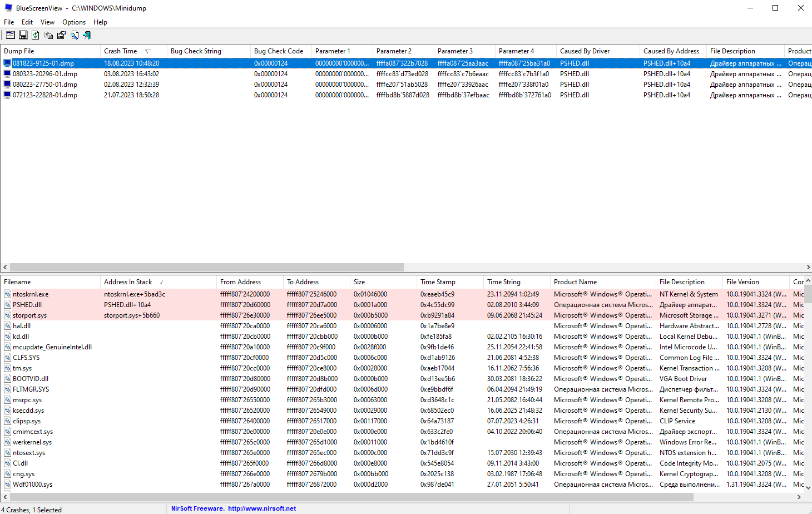Click the file icon beside ntoskrnl.exe
This screenshot has width=812, height=514.
pyautogui.click(x=8, y=294)
